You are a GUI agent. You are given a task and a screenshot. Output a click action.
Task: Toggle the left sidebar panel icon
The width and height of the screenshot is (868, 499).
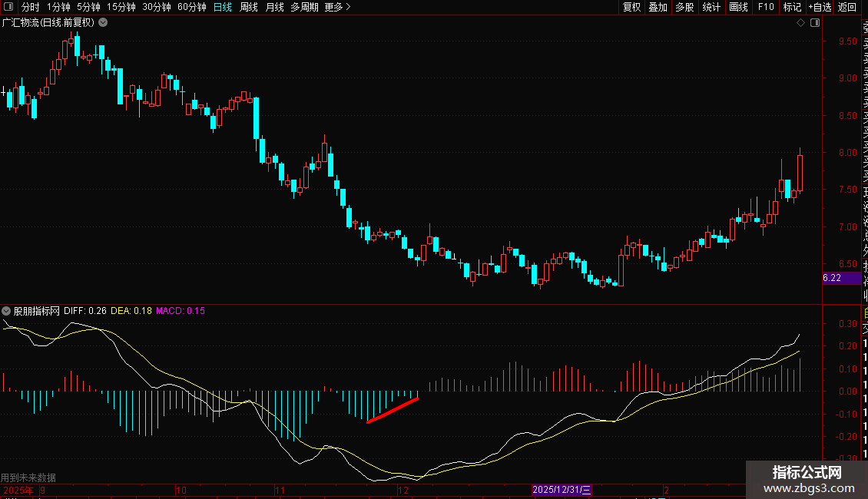point(9,7)
